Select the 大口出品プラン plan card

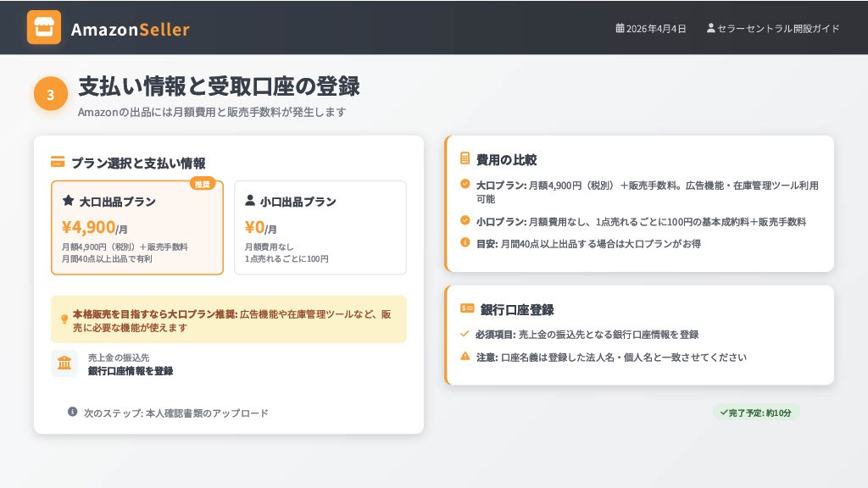coord(137,228)
